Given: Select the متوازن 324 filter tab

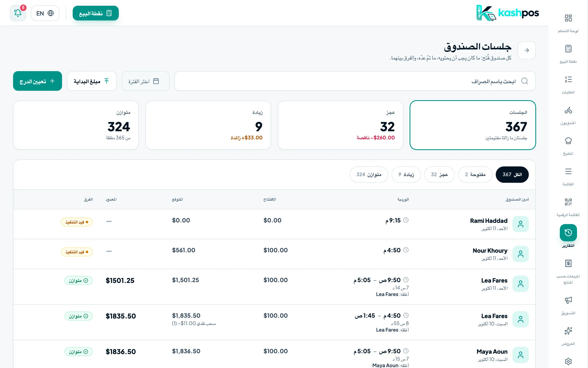Looking at the screenshot, I should coord(369,175).
